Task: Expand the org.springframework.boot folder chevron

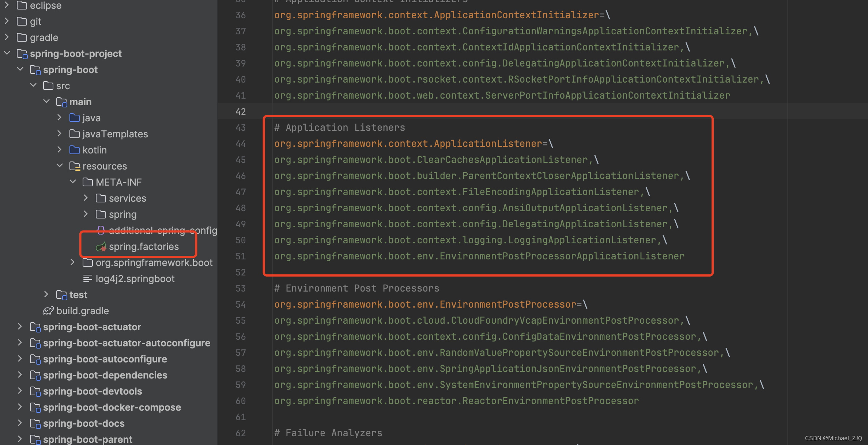Action: tap(73, 262)
